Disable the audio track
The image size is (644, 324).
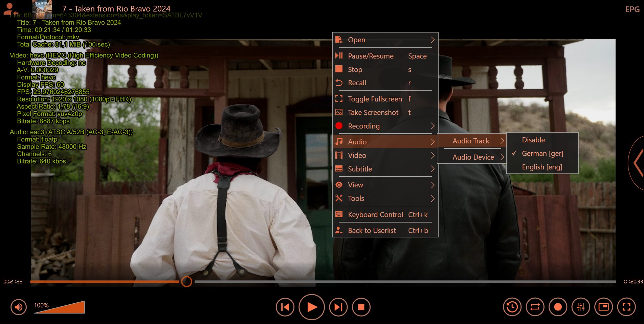[x=542, y=140]
